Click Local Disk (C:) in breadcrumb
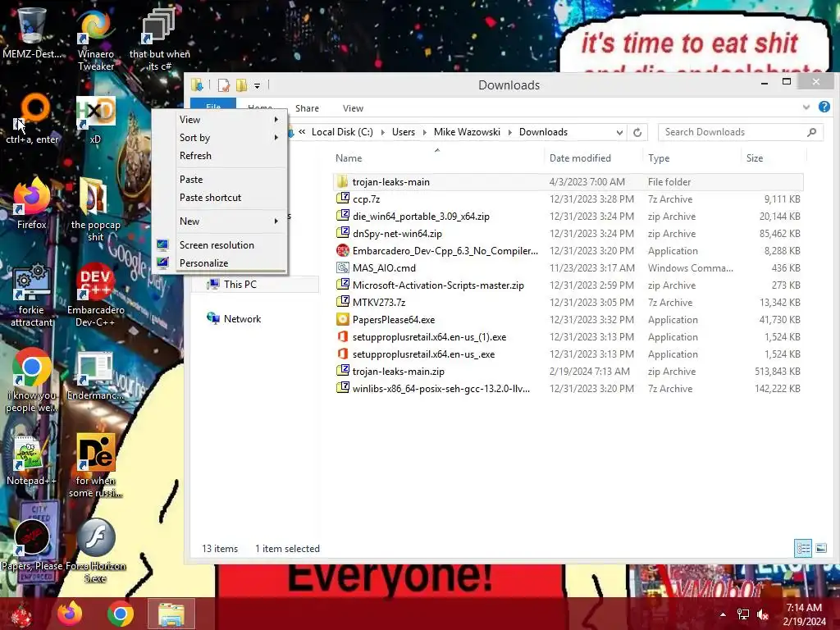 pyautogui.click(x=342, y=132)
